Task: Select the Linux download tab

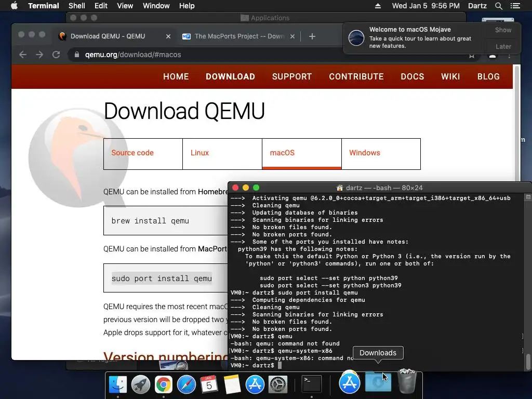Action: pyautogui.click(x=222, y=154)
